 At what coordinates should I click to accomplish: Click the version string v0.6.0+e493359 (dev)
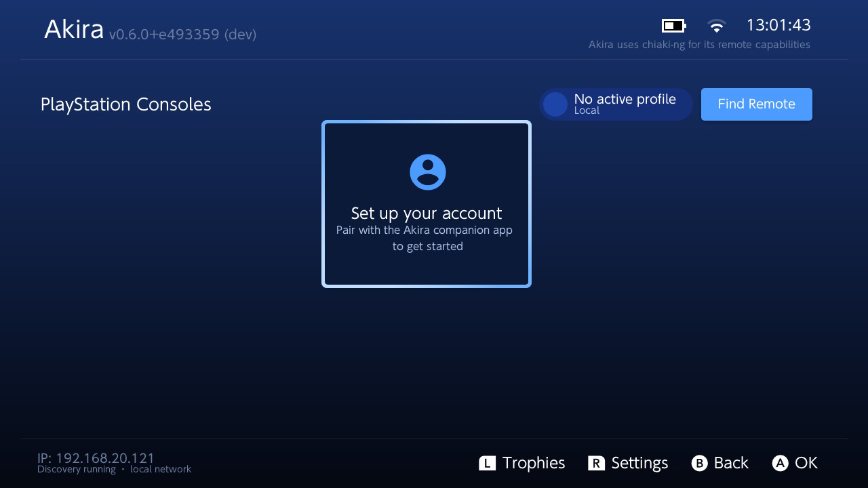(183, 34)
